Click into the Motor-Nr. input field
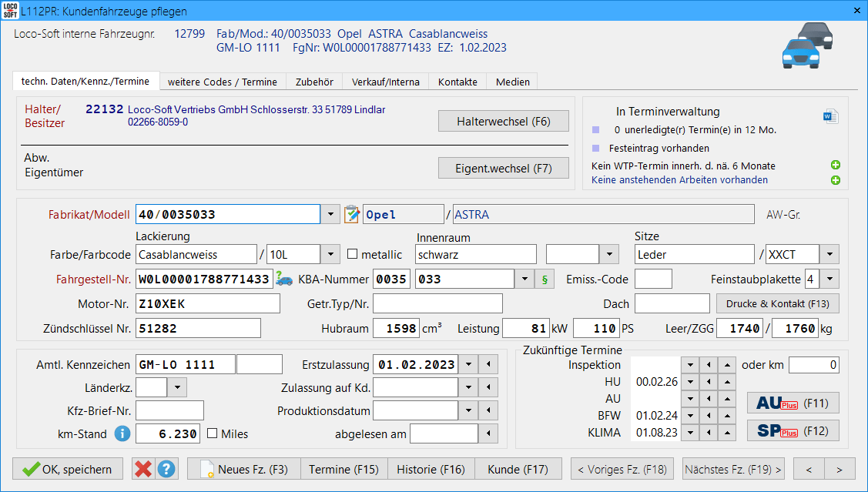This screenshot has height=492, width=868. [207, 303]
